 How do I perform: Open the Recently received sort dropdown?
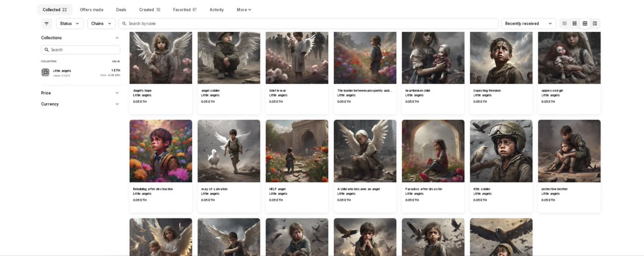point(529,24)
